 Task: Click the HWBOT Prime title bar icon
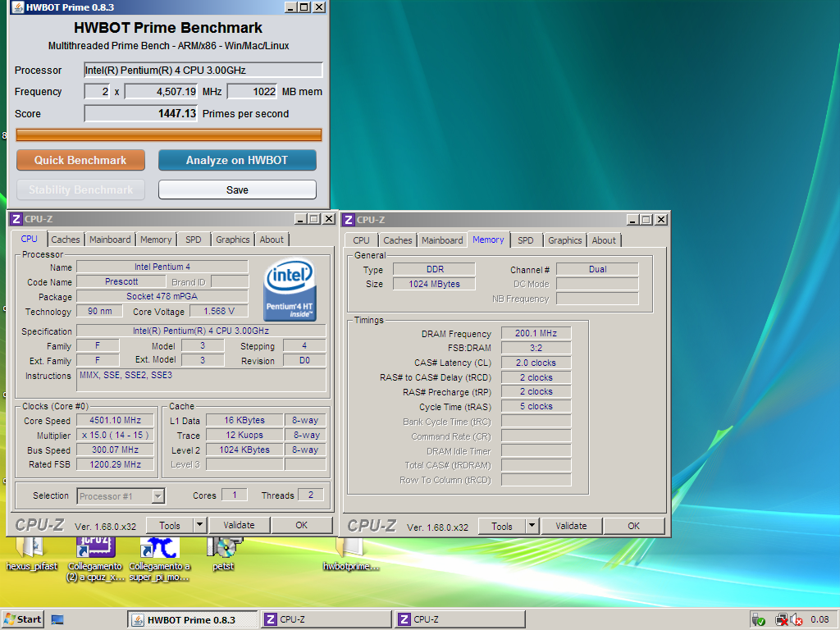click(18, 7)
